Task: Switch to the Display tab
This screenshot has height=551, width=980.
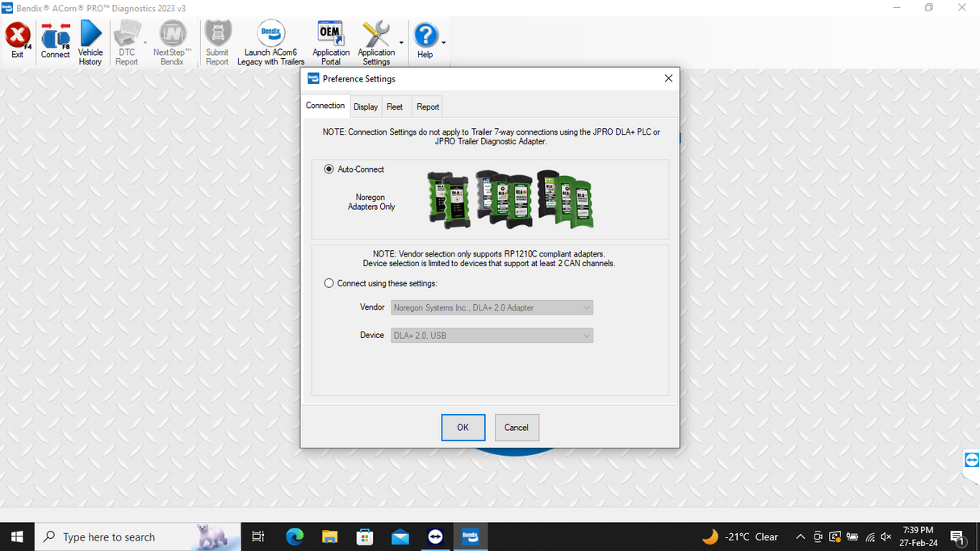Action: coord(365,106)
